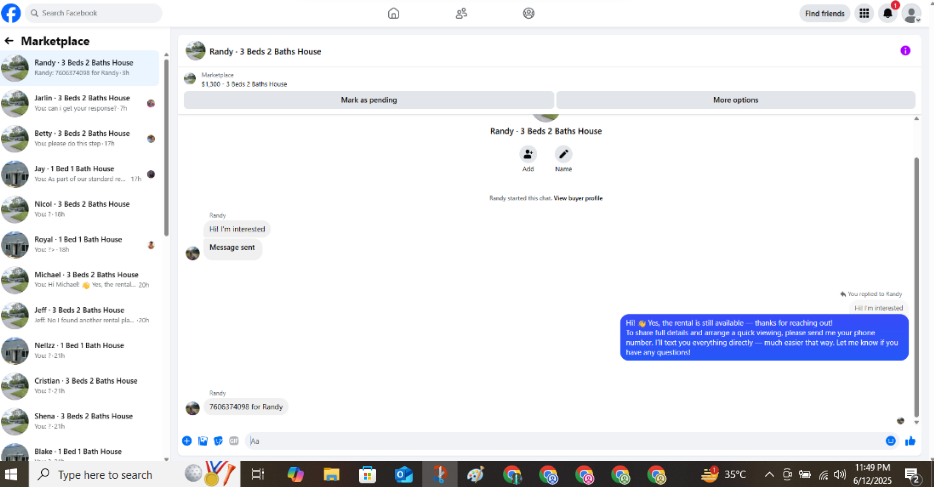Click the chat header listing thumbnail
934x487 pixels.
pyautogui.click(x=195, y=51)
